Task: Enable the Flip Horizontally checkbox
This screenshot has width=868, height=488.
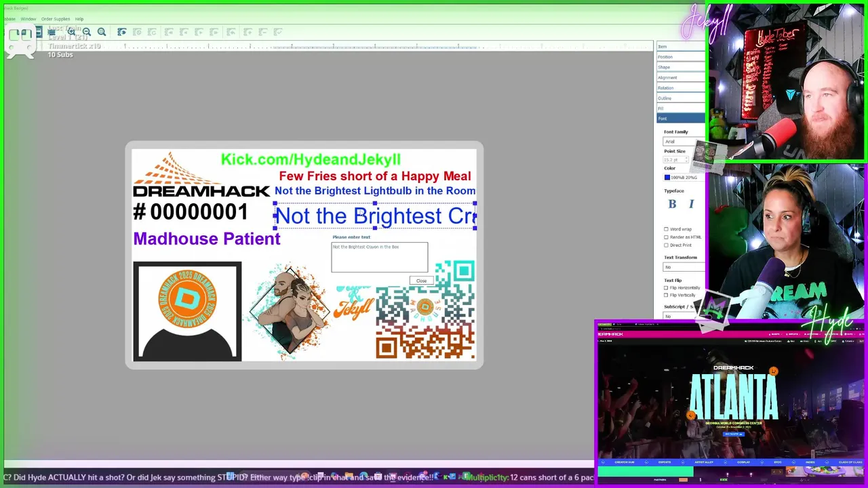Action: coord(666,288)
